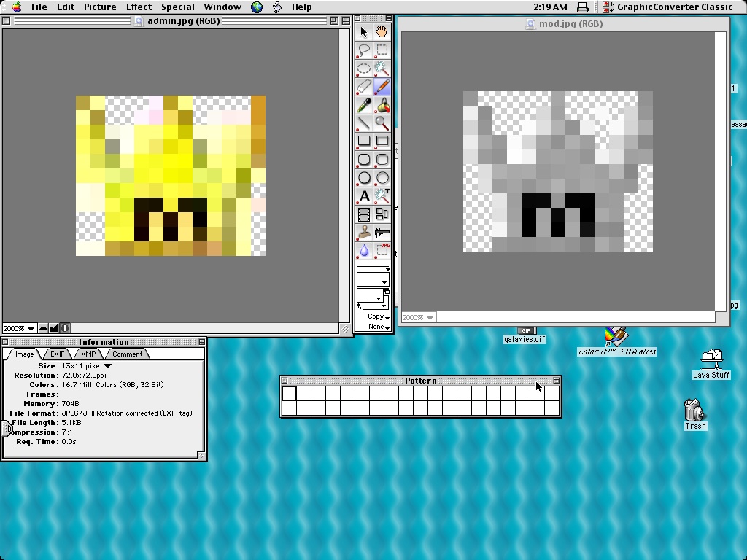Open the File menu
Viewport: 747px width, 560px height.
(39, 7)
